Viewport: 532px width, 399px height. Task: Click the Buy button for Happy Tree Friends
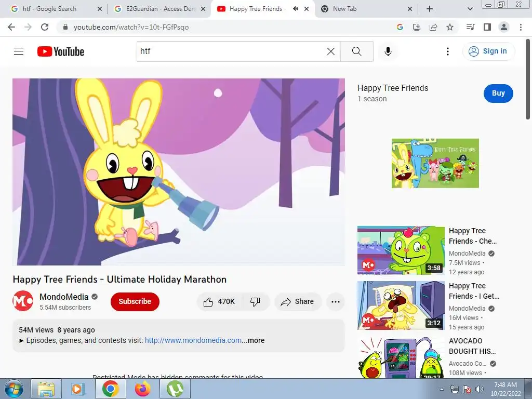click(498, 94)
